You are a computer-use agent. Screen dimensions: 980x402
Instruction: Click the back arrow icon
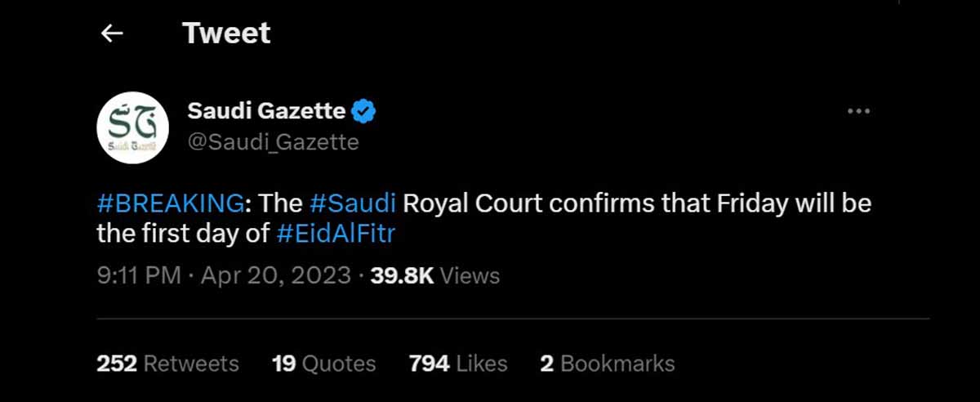point(111,33)
